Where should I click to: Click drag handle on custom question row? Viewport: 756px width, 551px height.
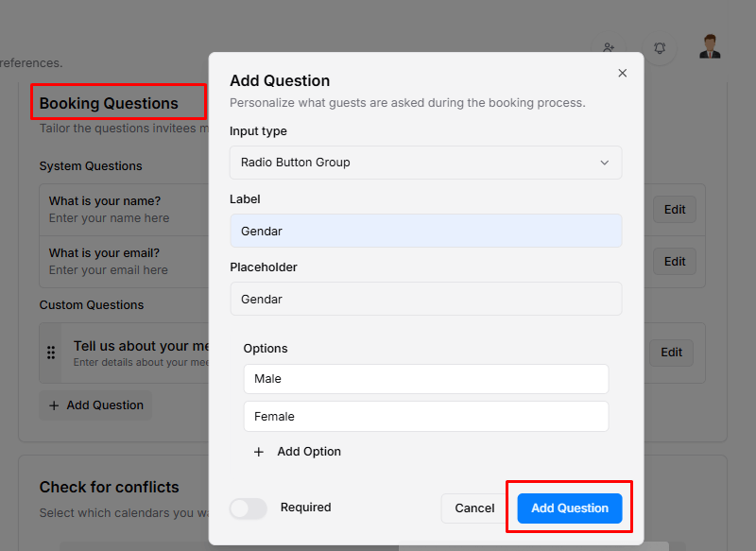coord(51,353)
